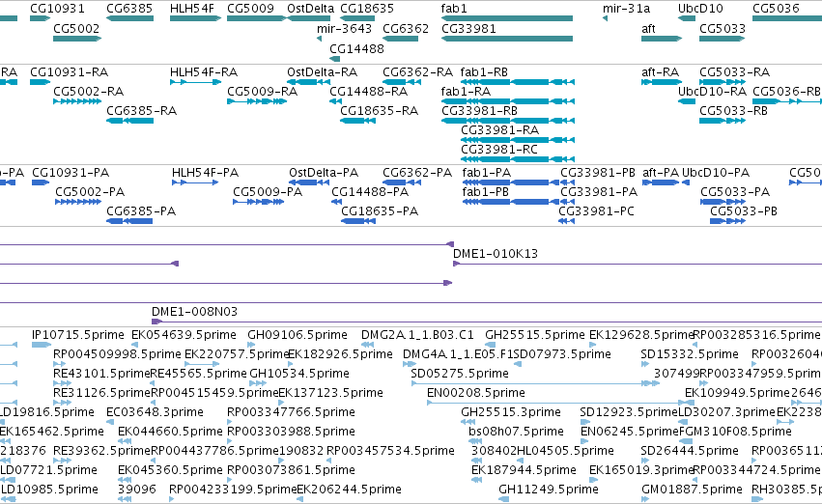Select the fab1-RB transcript label
Screen dimensions: 822x504
pyautogui.click(x=484, y=71)
